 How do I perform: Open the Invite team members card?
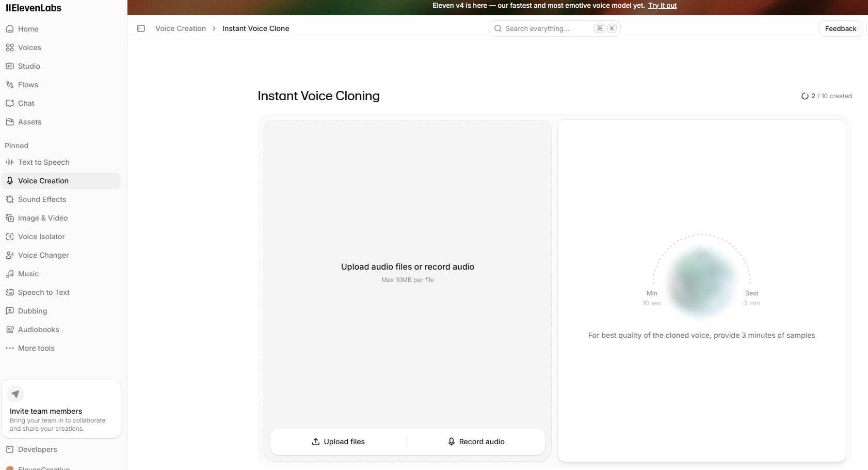pyautogui.click(x=61, y=409)
